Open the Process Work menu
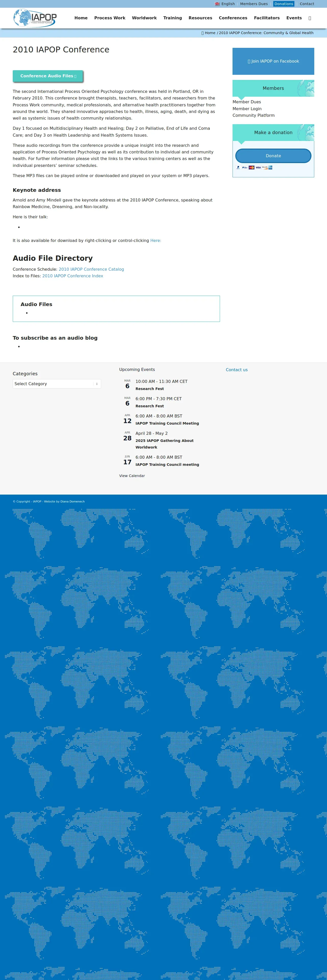This screenshot has height=980, width=327. (x=110, y=18)
